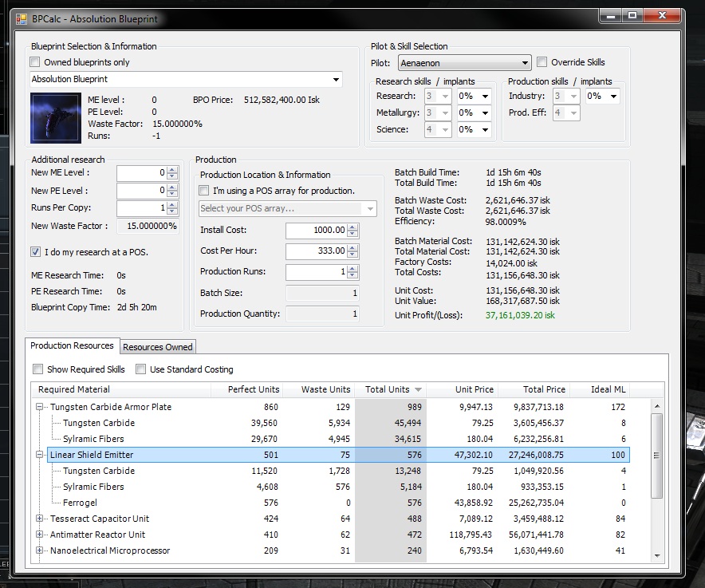Enable Owned blueprints only checkbox
Screen dimensions: 705x588
click(35, 62)
